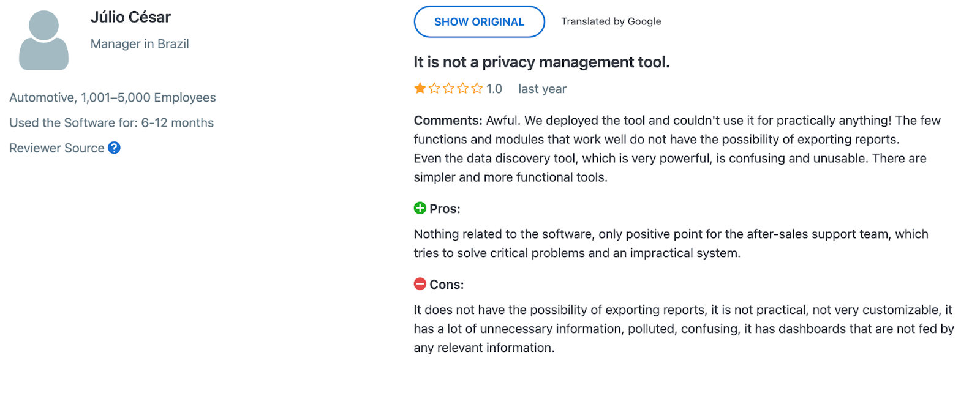This screenshot has width=980, height=396.
Task: Click the green plus Pros icon
Action: pos(420,208)
